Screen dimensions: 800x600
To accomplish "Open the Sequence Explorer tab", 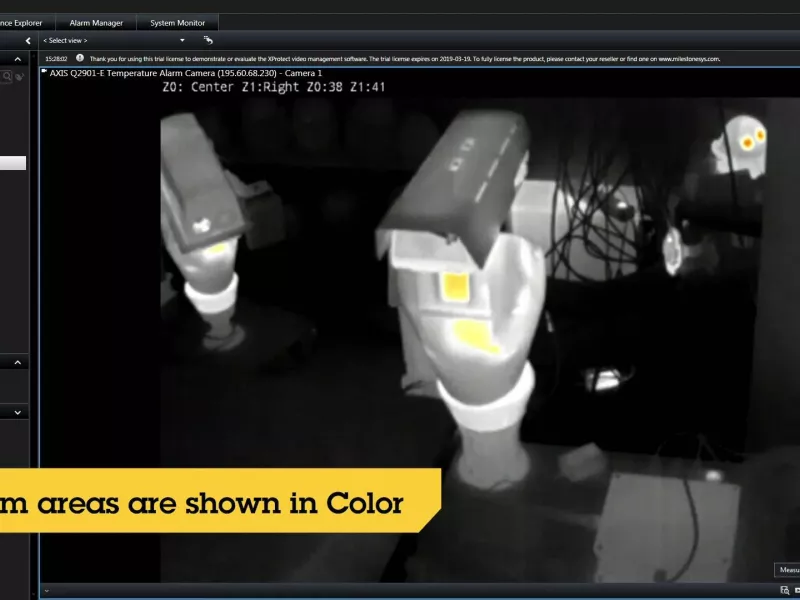I will pyautogui.click(x=22, y=22).
